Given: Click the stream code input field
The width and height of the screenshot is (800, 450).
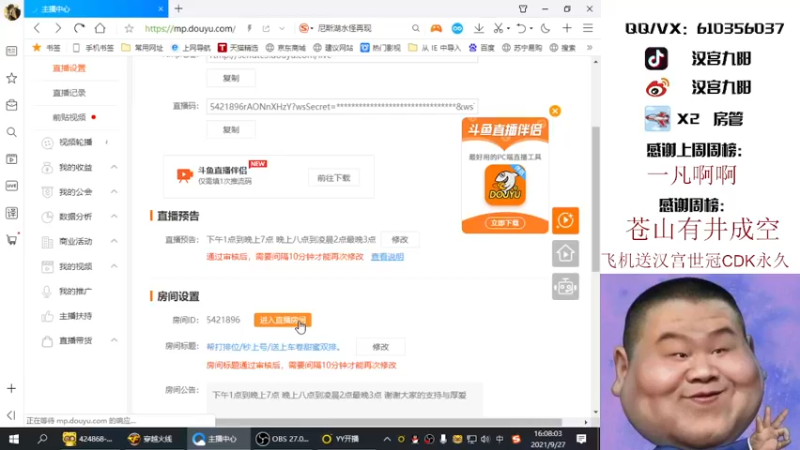Looking at the screenshot, I should pos(342,107).
